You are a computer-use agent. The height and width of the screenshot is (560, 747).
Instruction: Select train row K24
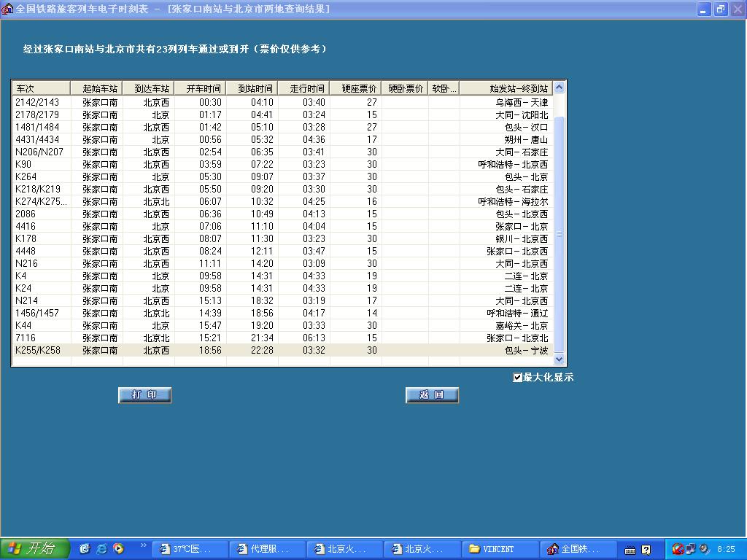click(282, 288)
